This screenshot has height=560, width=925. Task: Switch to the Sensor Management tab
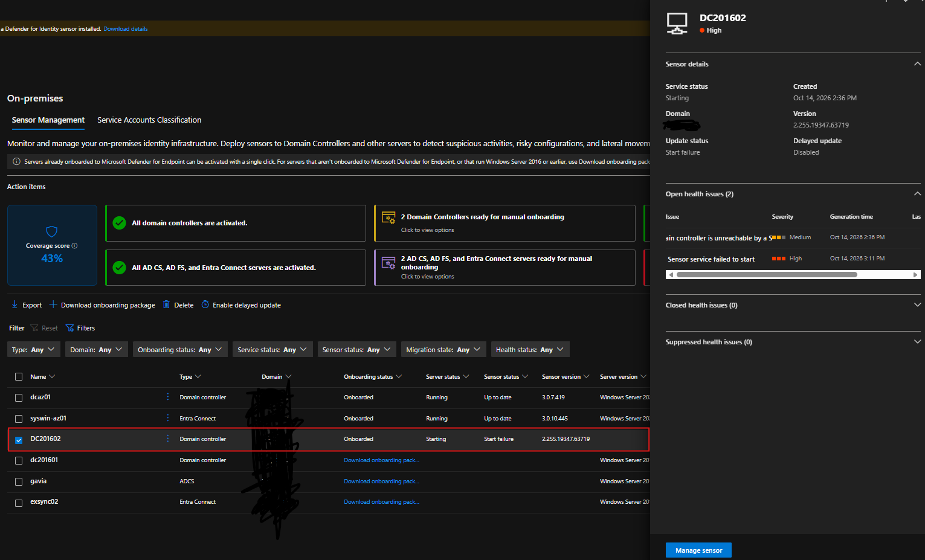click(48, 120)
